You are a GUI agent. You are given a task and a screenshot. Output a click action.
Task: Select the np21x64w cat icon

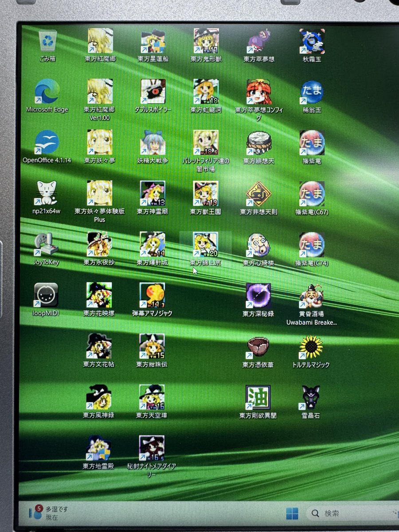(47, 193)
